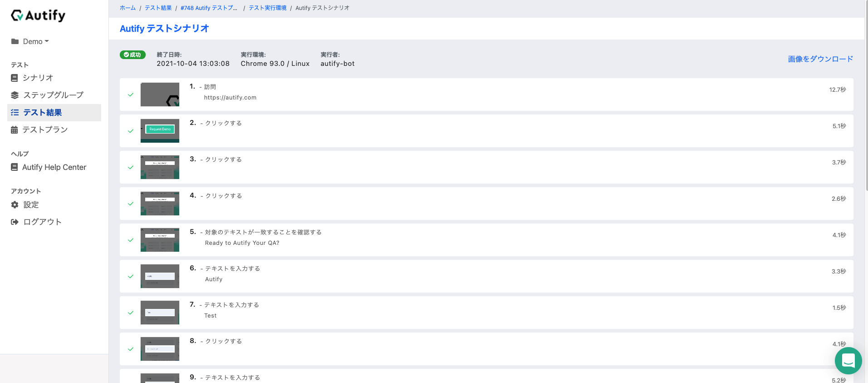Click the 3.7秒 duration of step 3
The height and width of the screenshot is (383, 868).
839,162
